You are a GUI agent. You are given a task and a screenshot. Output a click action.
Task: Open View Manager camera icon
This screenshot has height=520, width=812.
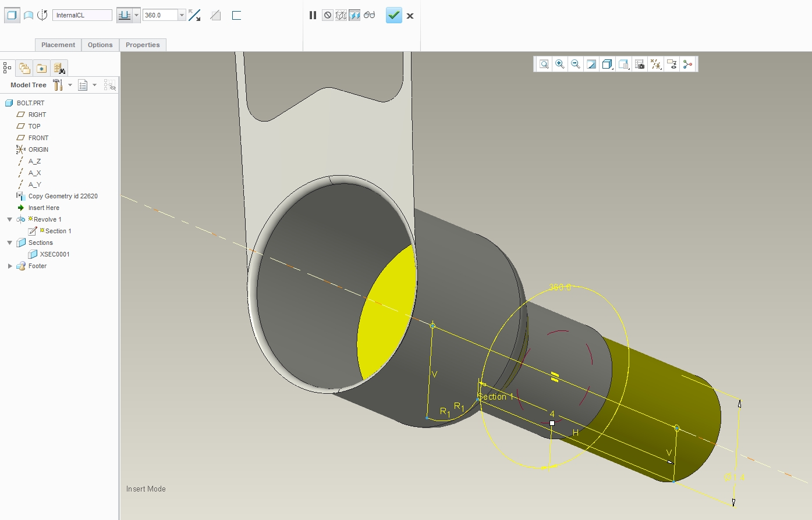(640, 64)
